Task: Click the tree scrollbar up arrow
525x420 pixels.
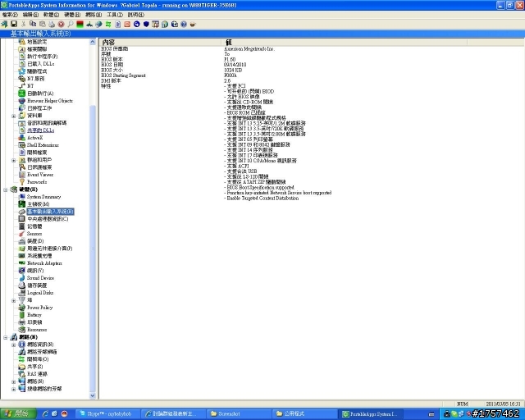Action: pyautogui.click(x=93, y=42)
